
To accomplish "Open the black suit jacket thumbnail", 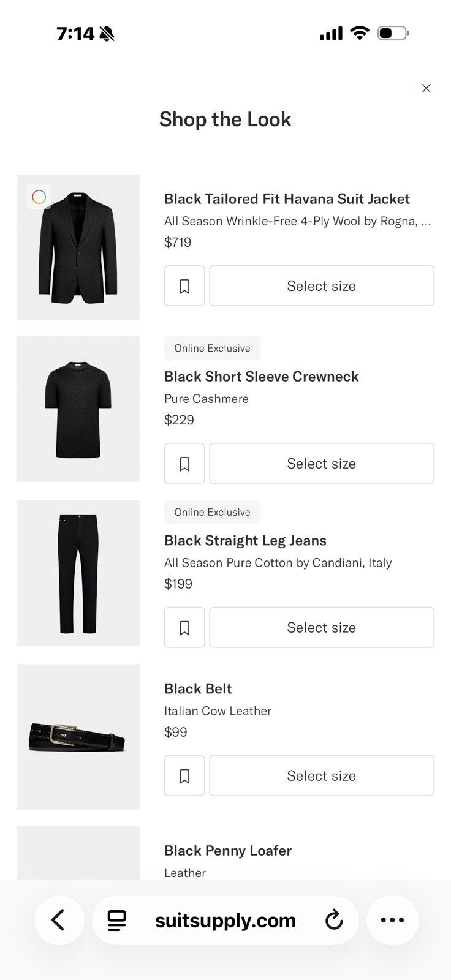I will click(78, 247).
